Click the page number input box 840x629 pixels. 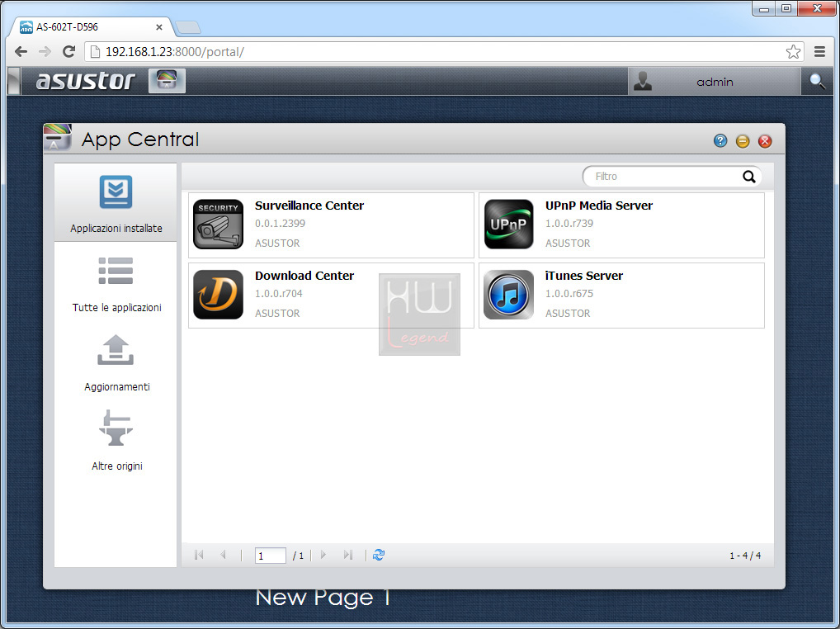[x=270, y=556]
